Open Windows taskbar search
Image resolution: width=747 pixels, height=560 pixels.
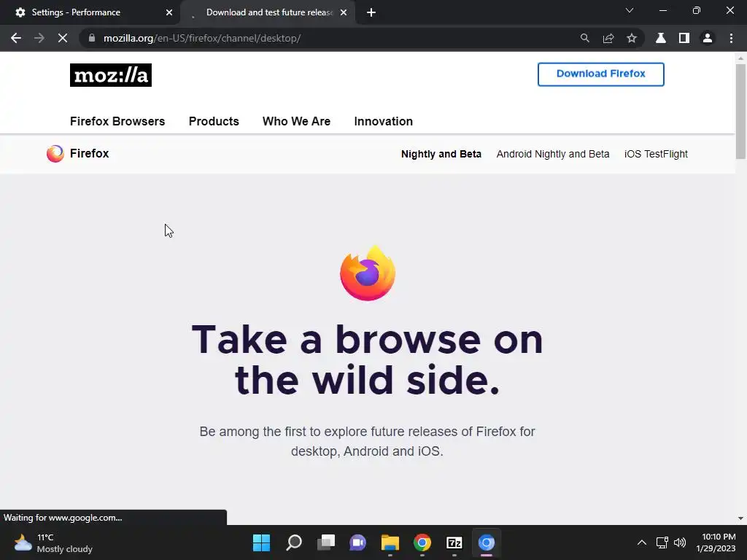[x=294, y=542]
